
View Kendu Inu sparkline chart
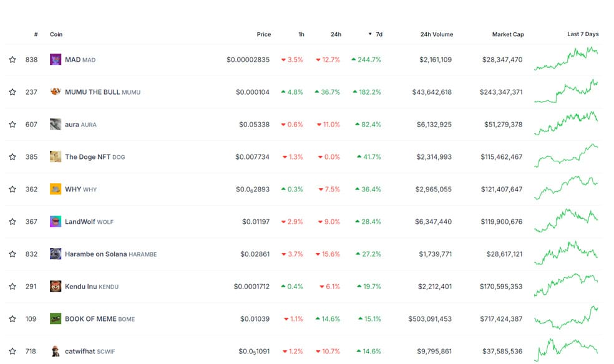click(x=566, y=285)
